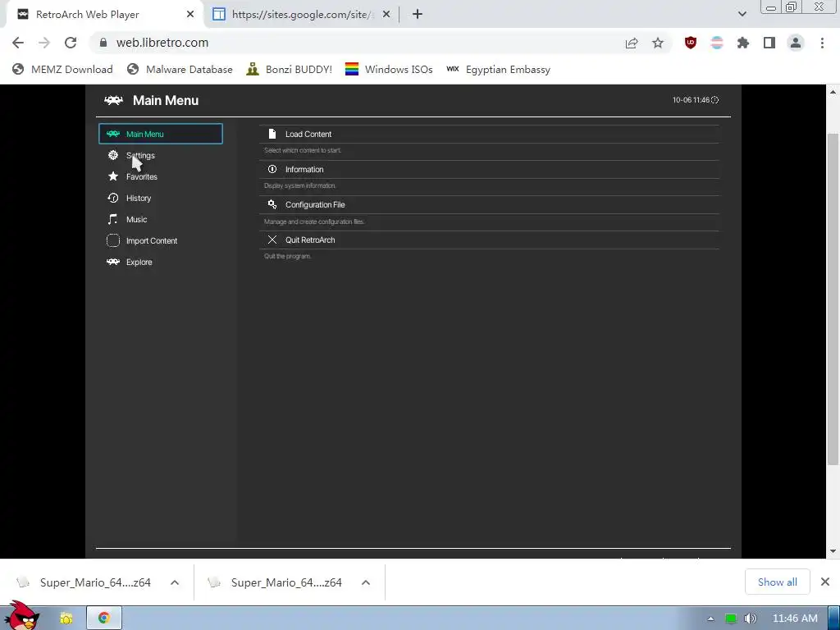Click the Configuration File gears icon

click(272, 204)
